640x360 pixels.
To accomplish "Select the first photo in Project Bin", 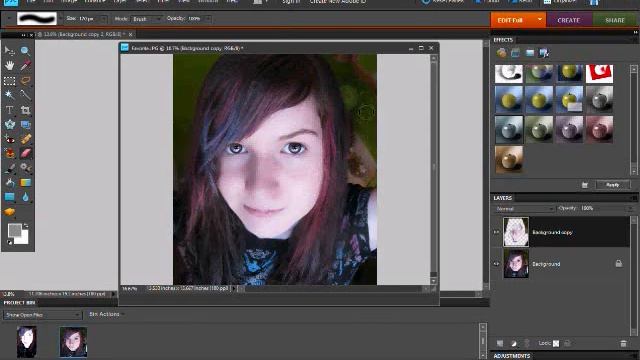I will (27, 342).
